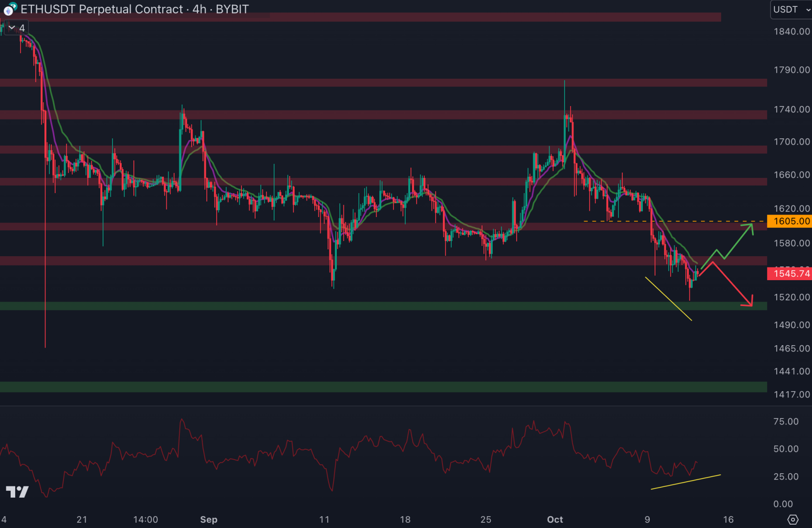Click the 25 date on the time axis

point(486,520)
